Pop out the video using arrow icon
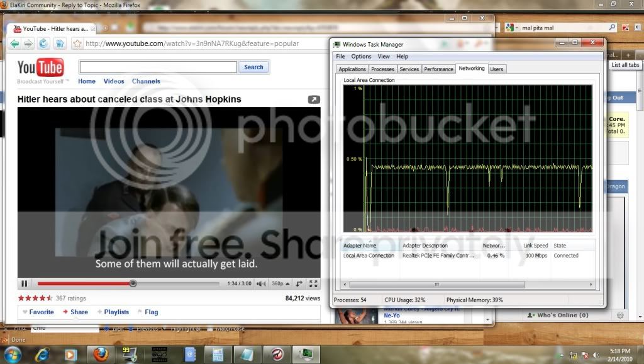Screen dimensions: 644x364 [x=314, y=100]
